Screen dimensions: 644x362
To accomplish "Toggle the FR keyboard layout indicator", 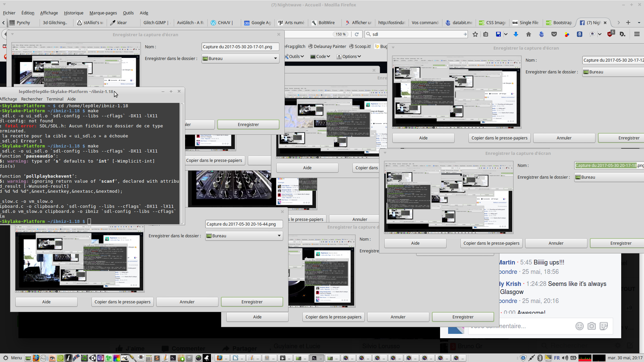I will pyautogui.click(x=557, y=358).
